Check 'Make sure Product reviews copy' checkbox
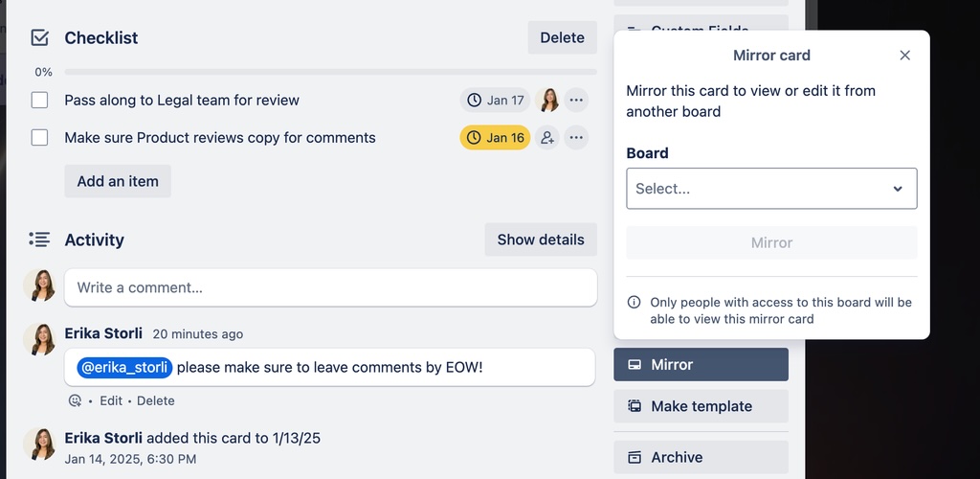980x479 pixels. tap(39, 138)
